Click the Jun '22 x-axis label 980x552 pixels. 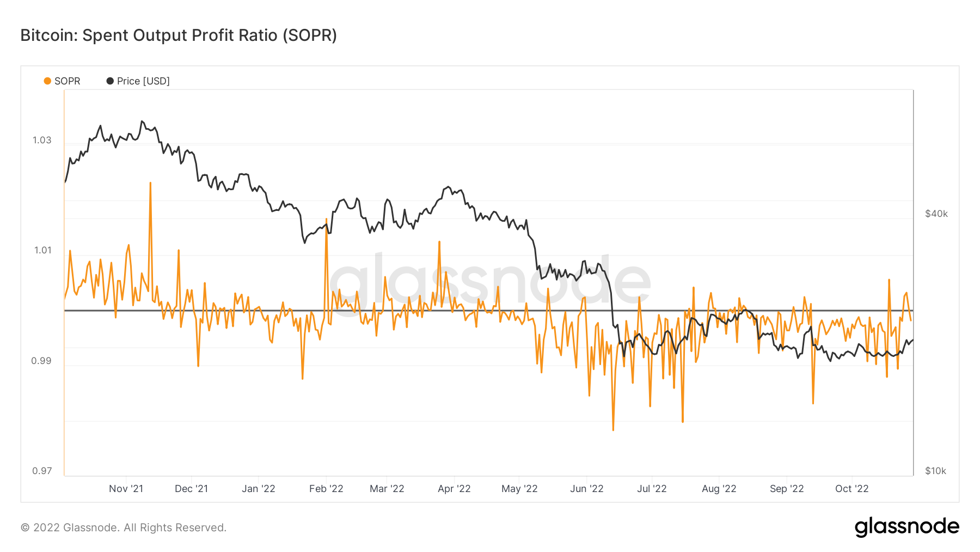coord(586,489)
